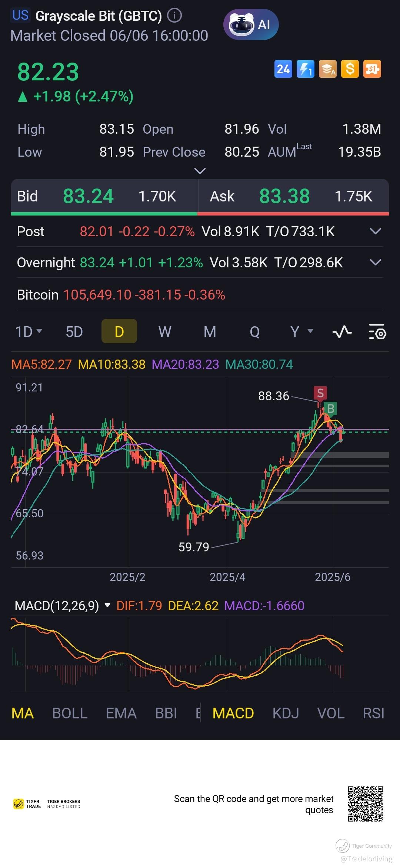Image resolution: width=400 pixels, height=868 pixels.
Task: Open the AI assistant button
Action: coord(251,24)
